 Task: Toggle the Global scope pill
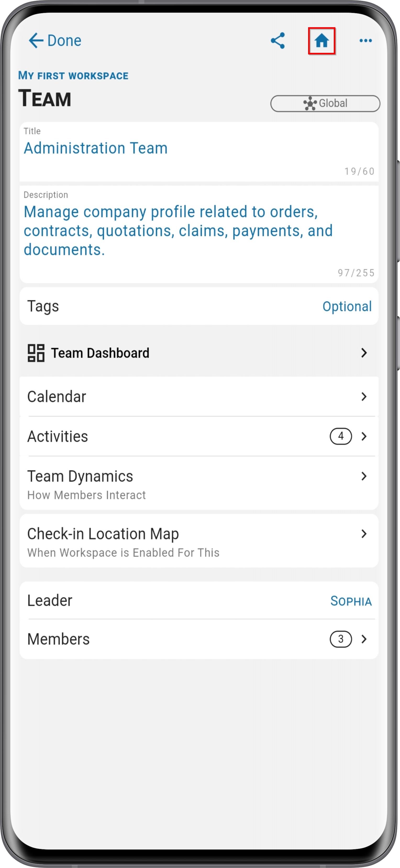coord(325,104)
